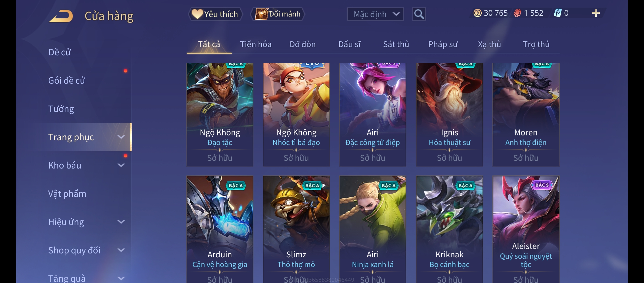Screen dimensions: 644x283
Task: Tap the blue voucher currency icon
Action: (557, 13)
